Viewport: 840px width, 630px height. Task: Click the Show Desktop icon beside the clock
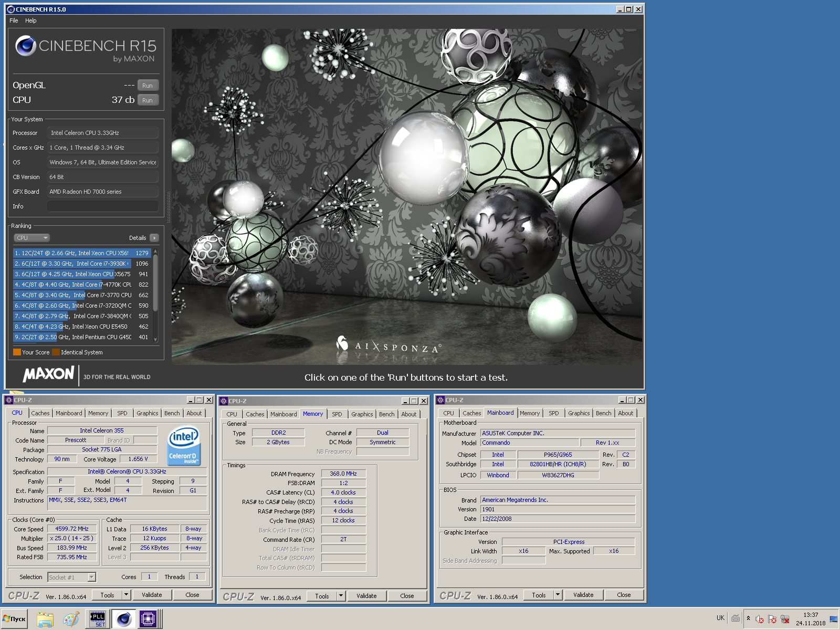pos(833,619)
